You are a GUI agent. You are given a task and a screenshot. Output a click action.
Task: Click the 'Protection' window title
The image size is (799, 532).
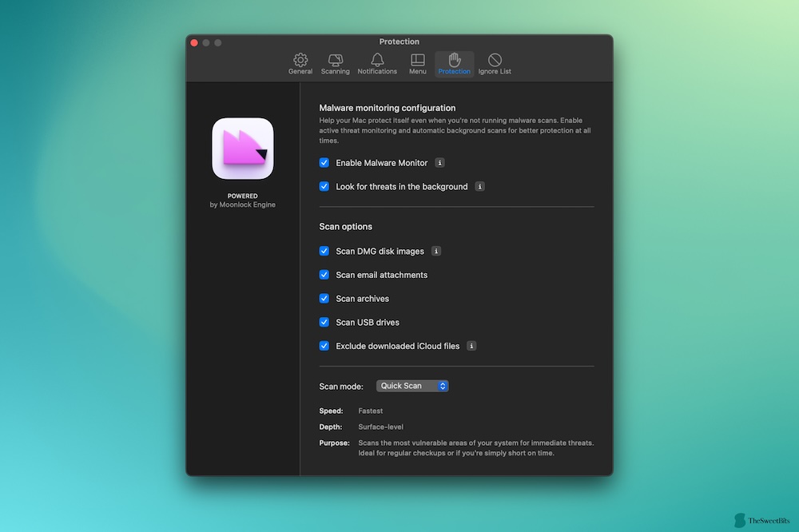399,42
